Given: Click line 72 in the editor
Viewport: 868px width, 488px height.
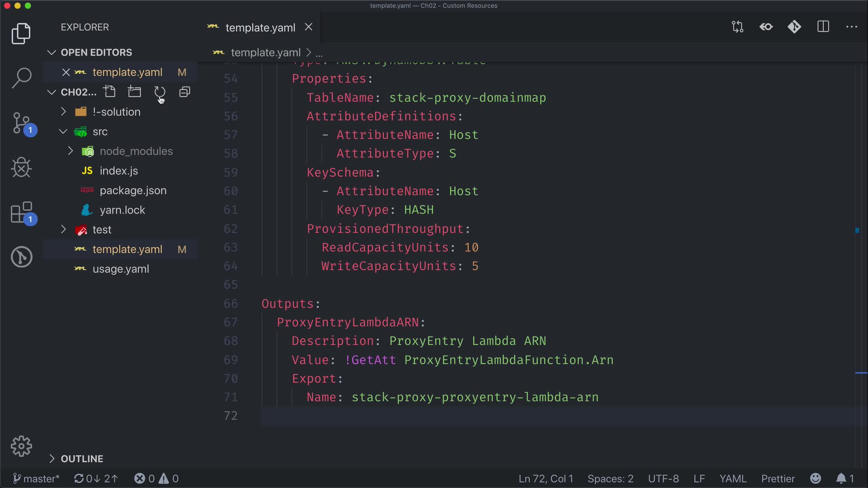Looking at the screenshot, I should [x=407, y=416].
